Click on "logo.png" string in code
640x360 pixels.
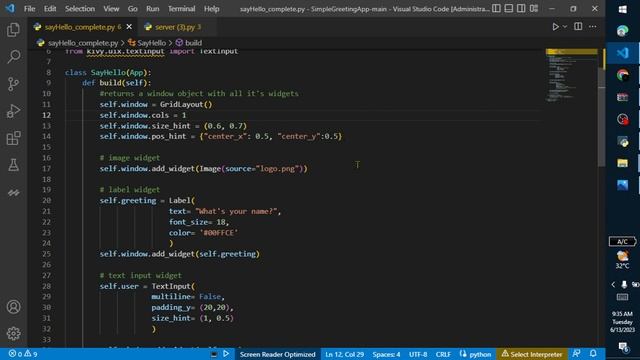point(279,168)
